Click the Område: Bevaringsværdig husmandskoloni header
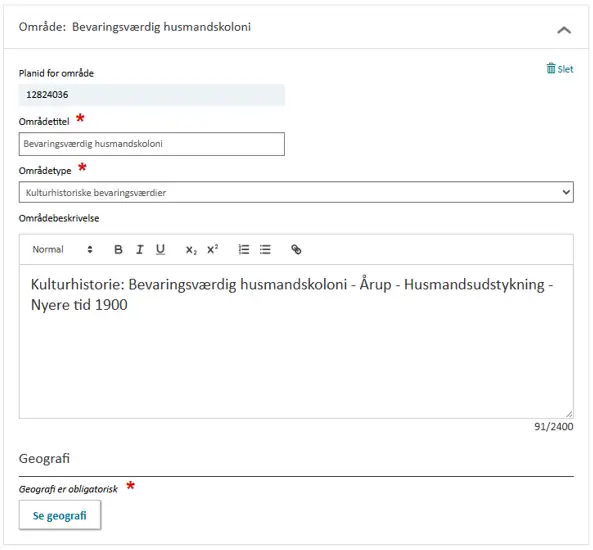This screenshot has width=593, height=550. pos(135,27)
